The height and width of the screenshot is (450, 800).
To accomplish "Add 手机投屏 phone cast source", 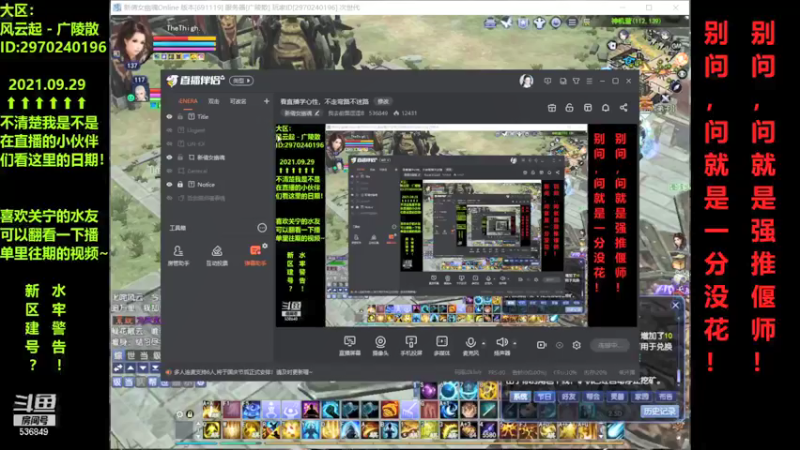I will point(411,345).
